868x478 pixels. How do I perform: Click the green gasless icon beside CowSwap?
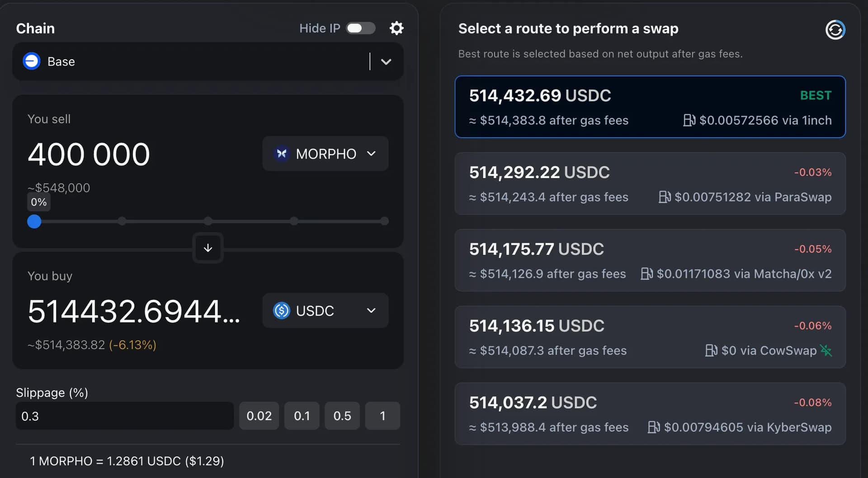click(826, 351)
